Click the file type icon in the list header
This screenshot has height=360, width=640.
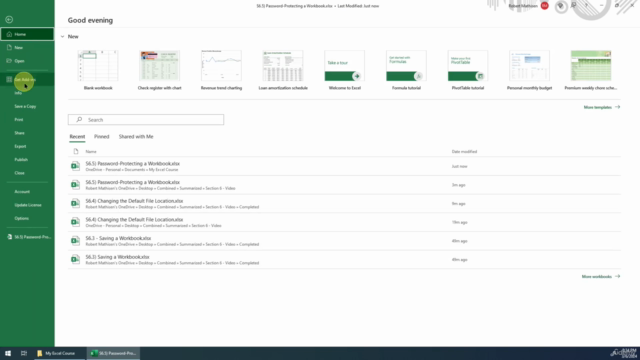point(76,151)
